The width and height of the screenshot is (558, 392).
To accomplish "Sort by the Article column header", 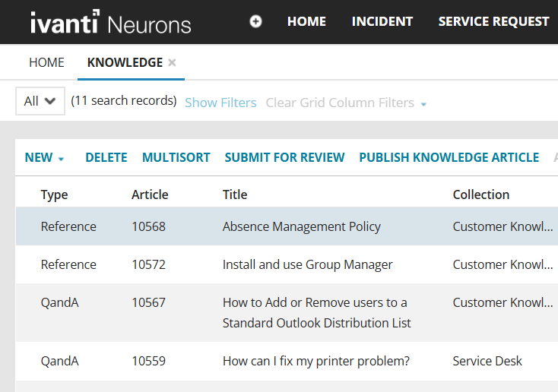I will [x=150, y=194].
